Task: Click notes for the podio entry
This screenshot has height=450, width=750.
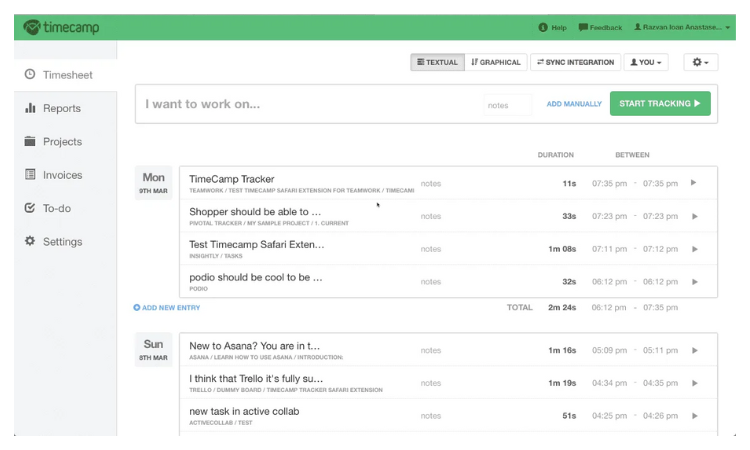Action: [x=431, y=282]
